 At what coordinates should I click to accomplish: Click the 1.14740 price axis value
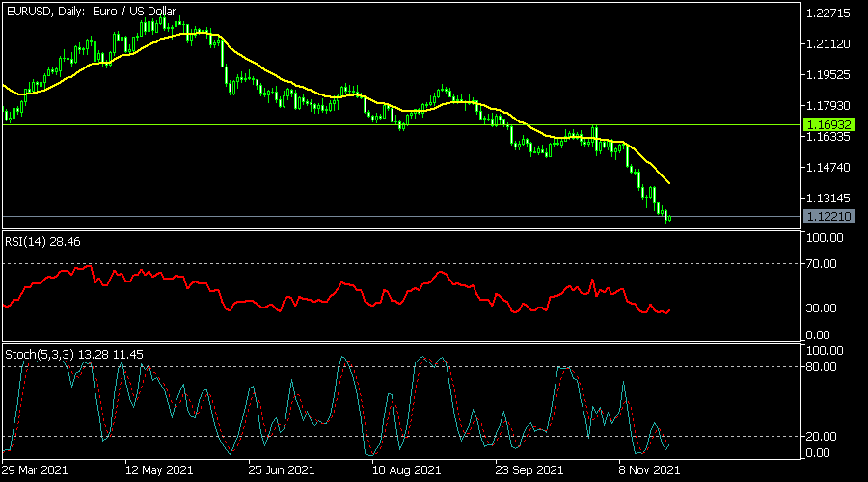click(828, 167)
